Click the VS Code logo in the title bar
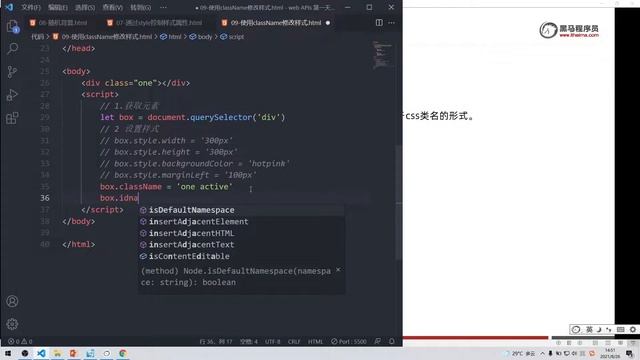This screenshot has height=360, width=640. [x=9, y=7]
